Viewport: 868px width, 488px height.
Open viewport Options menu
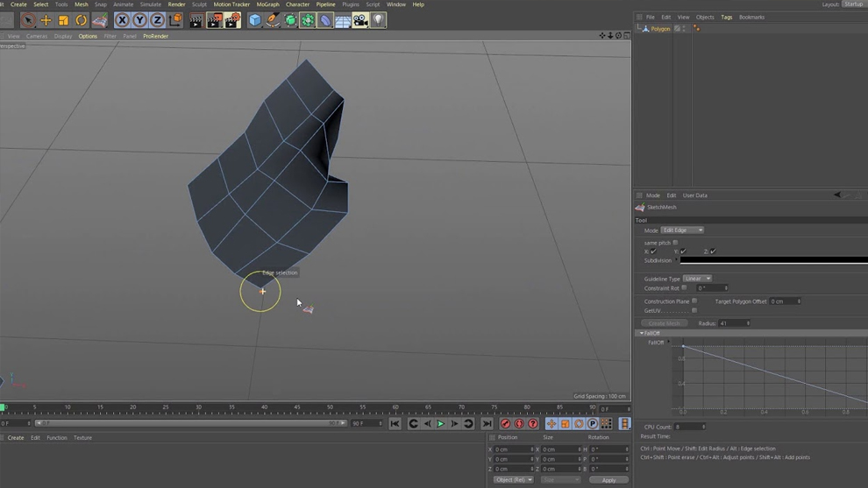tap(88, 36)
